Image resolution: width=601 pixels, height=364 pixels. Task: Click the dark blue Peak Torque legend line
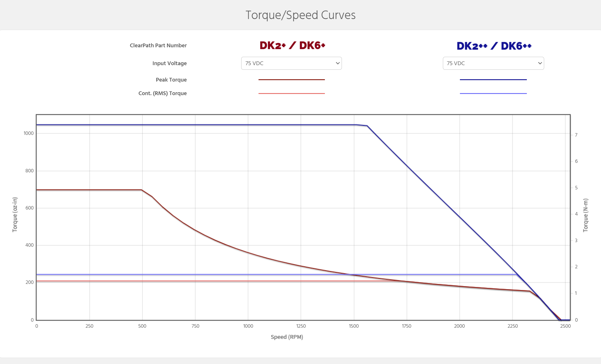[x=493, y=80]
